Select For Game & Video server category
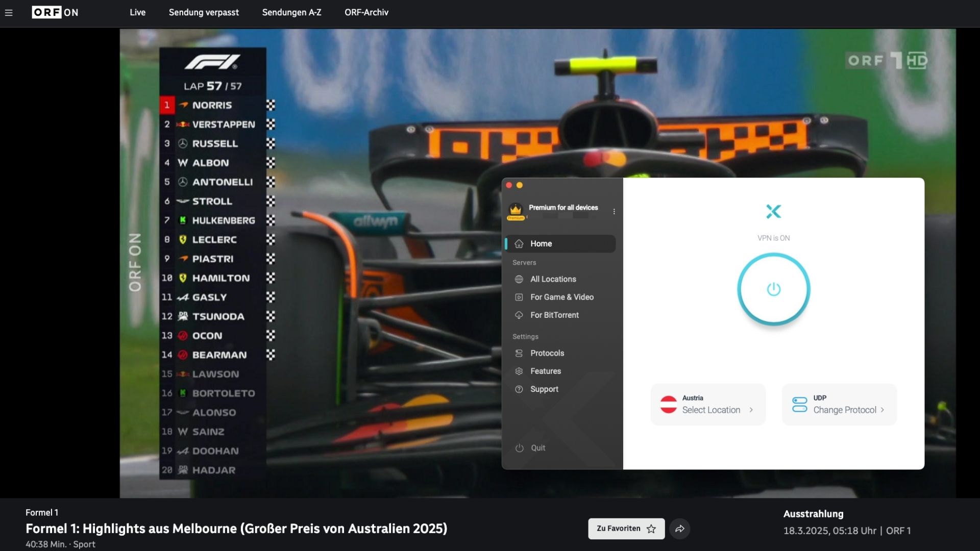The image size is (980, 551). (x=561, y=297)
